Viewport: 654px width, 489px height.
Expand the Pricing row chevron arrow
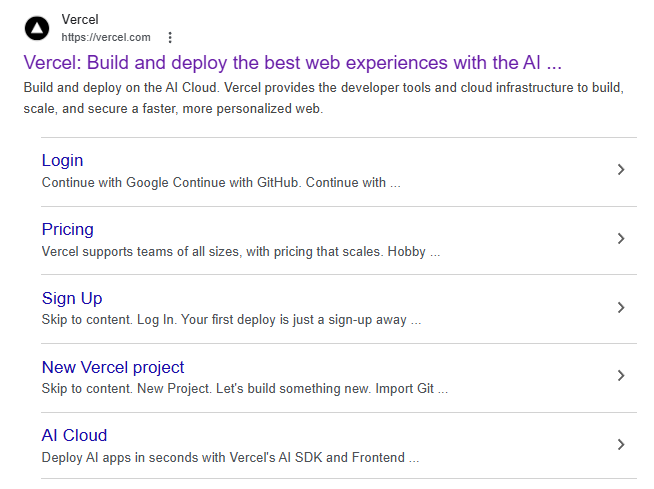coord(621,238)
